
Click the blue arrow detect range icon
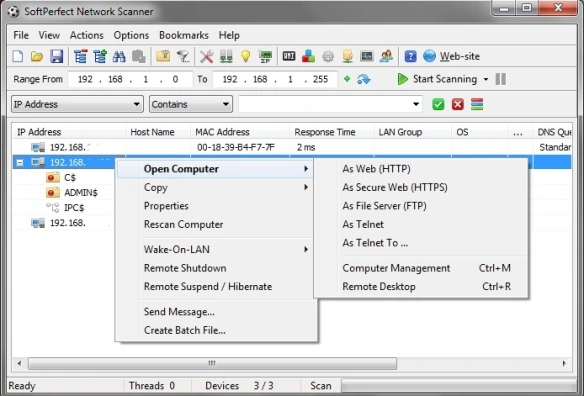(x=364, y=79)
